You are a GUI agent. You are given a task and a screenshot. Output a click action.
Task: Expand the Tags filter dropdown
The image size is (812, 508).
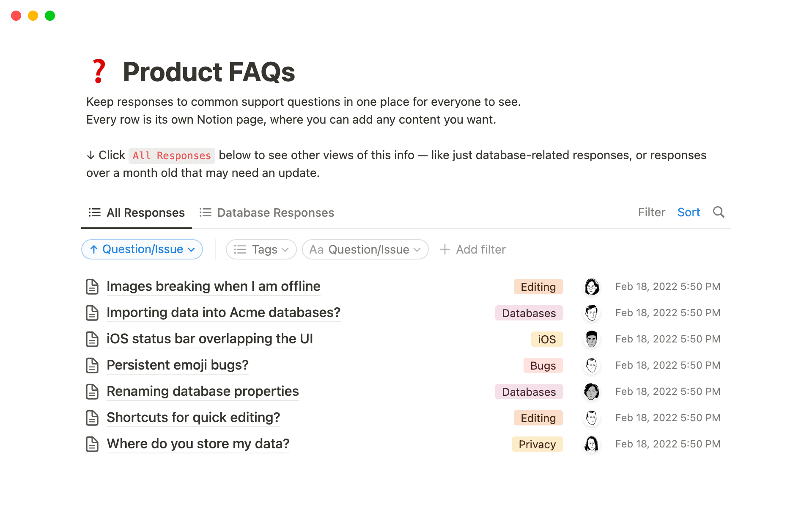(261, 249)
